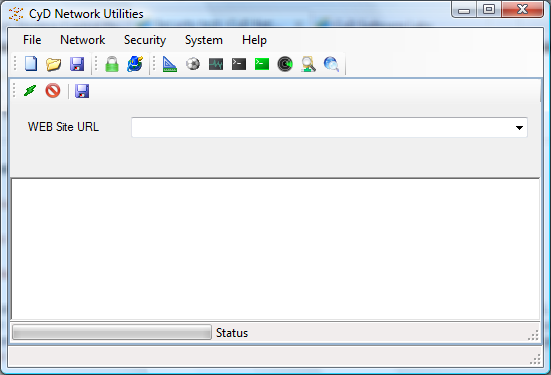Save results with second toolbar floppy icon
Image resolution: width=551 pixels, height=375 pixels.
click(82, 91)
